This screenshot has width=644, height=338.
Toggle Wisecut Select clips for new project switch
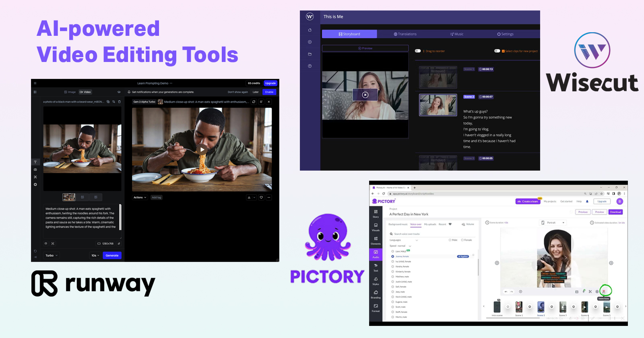tap(497, 51)
